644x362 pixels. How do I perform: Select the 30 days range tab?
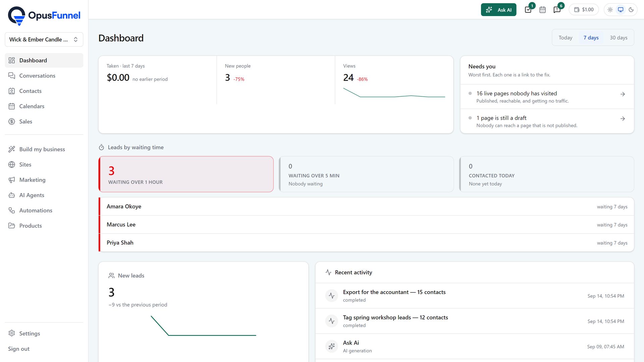pyautogui.click(x=618, y=38)
